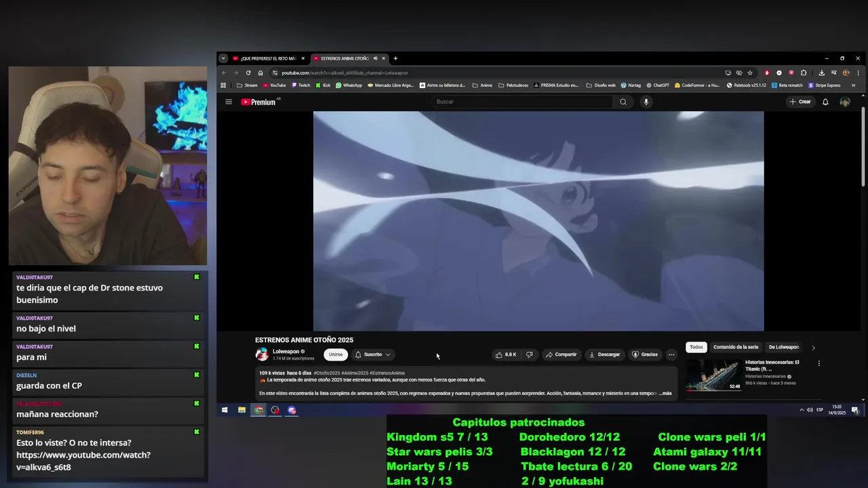The image size is (868, 488).
Task: Click the ESP language indicator in taskbar
Action: click(820, 410)
